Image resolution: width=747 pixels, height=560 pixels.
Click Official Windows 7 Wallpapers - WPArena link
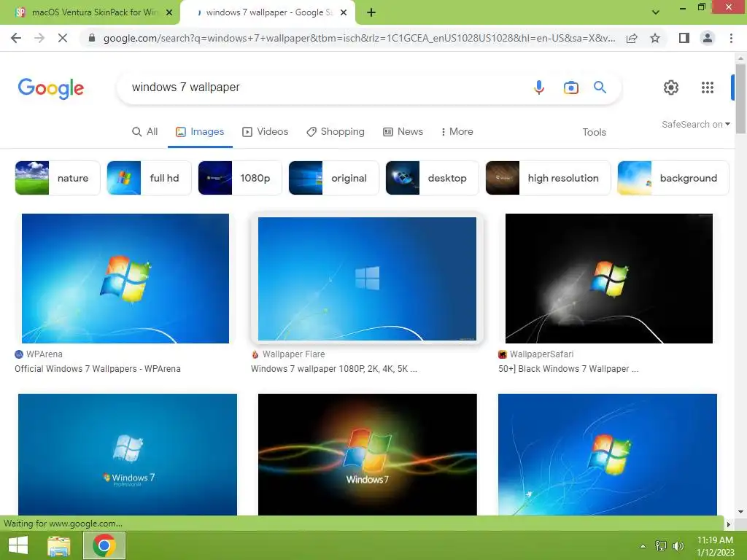pos(98,369)
